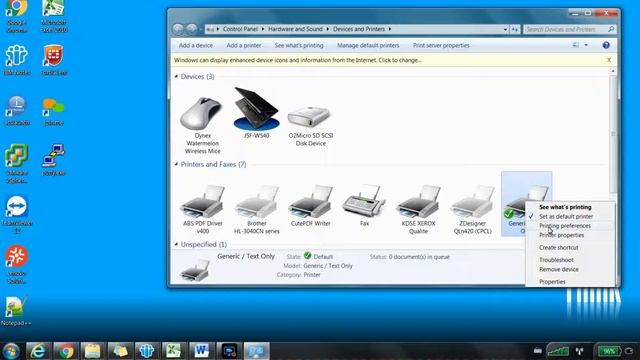This screenshot has height=360, width=640.
Task: Click the Windows Start button
Action: pyautogui.click(x=11, y=351)
